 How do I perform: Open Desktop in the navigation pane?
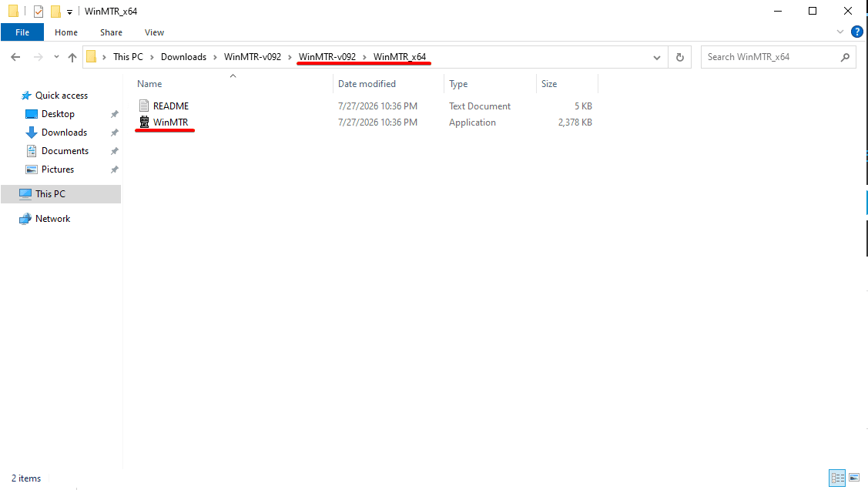coord(58,114)
